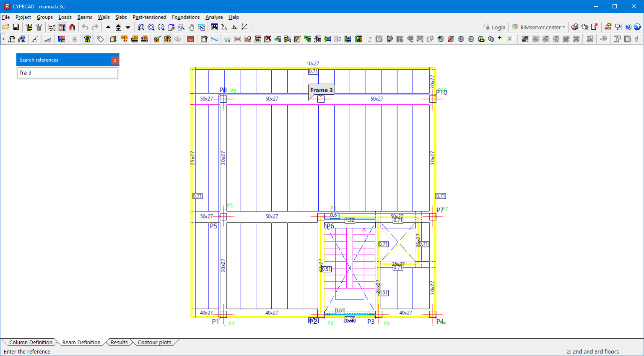Toggle the red magnet snap icon
This screenshot has height=356, width=644.
click(x=72, y=27)
